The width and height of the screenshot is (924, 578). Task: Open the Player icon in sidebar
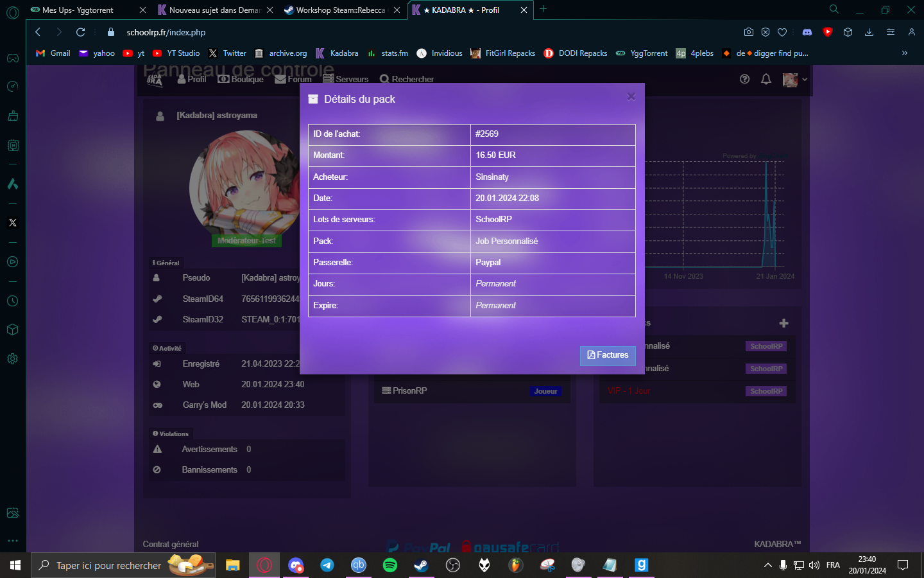pyautogui.click(x=13, y=262)
